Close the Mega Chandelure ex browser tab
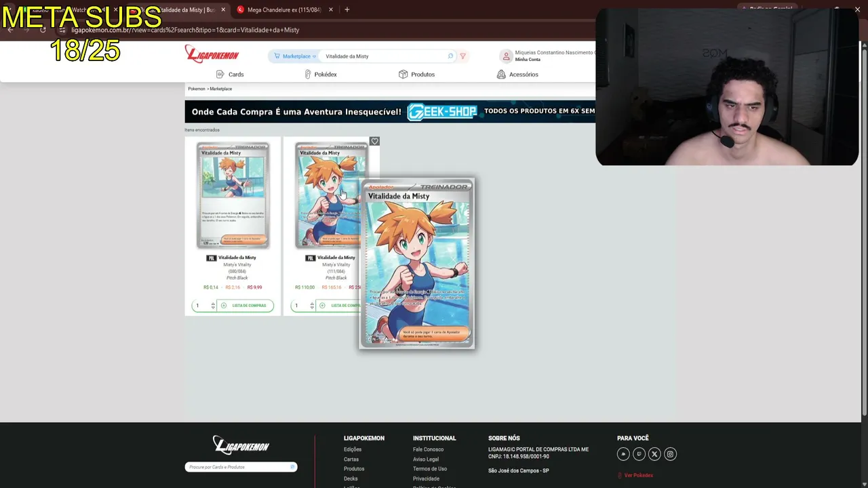This screenshot has width=868, height=488. pyautogui.click(x=331, y=9)
